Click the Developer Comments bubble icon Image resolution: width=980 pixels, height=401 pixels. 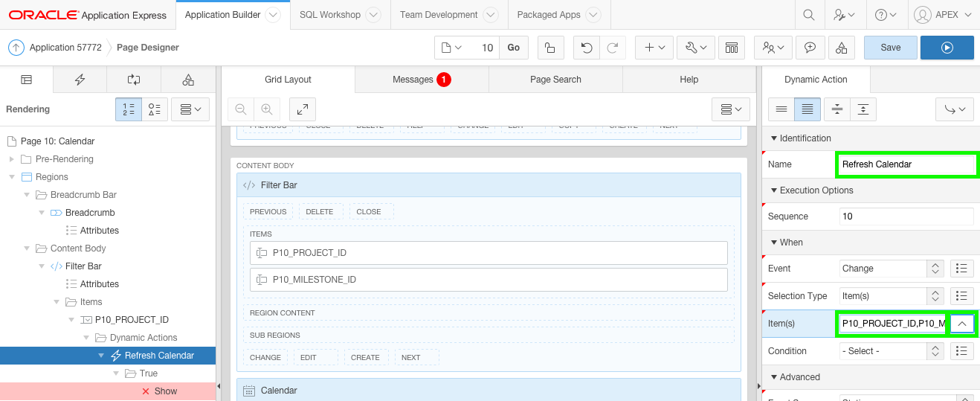810,48
